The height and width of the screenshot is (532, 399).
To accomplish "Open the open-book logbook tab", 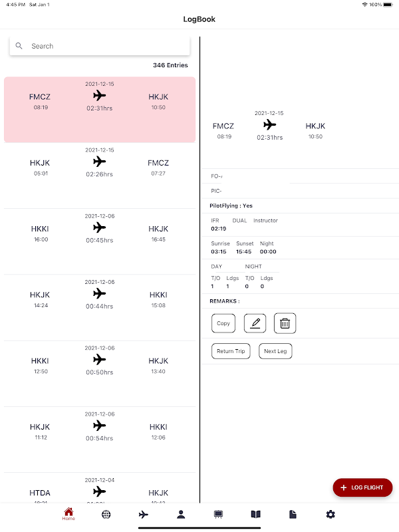I will click(x=256, y=515).
